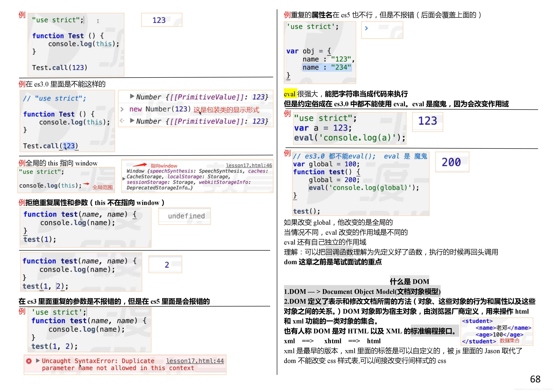Click the eval('console.log(global)'); line
The image size is (554, 392).
pyautogui.click(x=364, y=188)
